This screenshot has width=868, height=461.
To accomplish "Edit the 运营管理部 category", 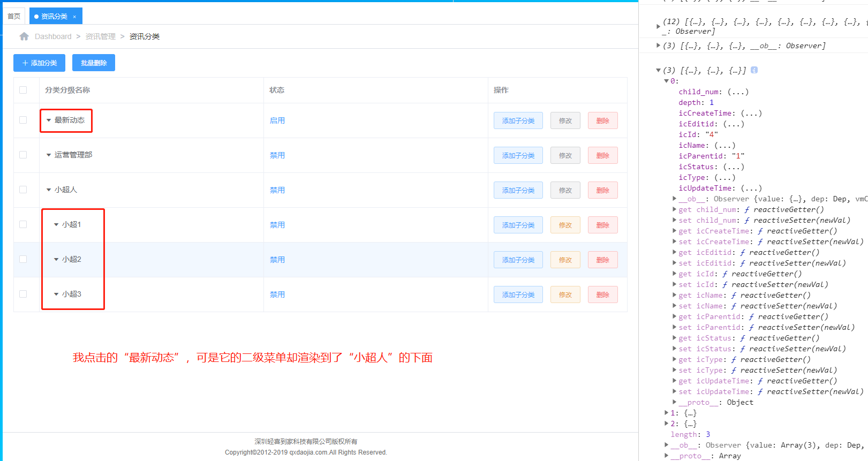I will point(565,155).
